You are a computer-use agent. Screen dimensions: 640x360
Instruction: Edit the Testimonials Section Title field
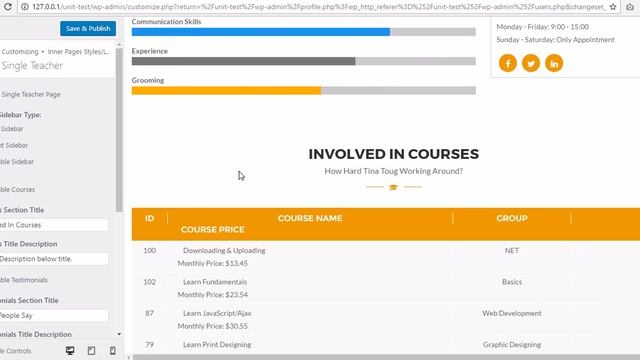[54, 316]
